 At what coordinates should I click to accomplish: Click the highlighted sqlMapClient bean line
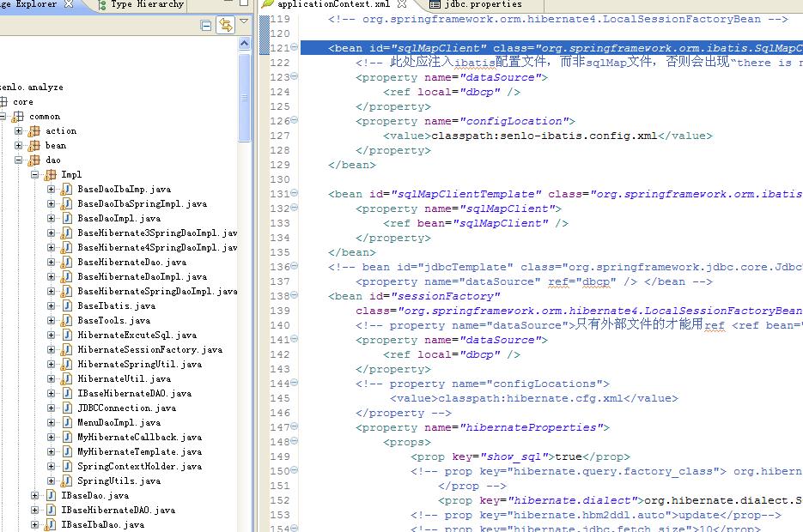[x=515, y=47]
